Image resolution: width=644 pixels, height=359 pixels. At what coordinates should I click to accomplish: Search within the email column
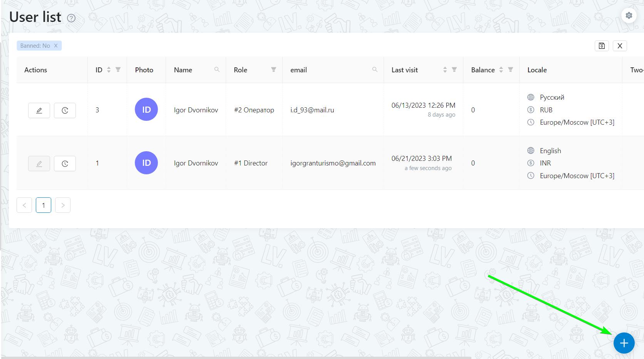374,70
